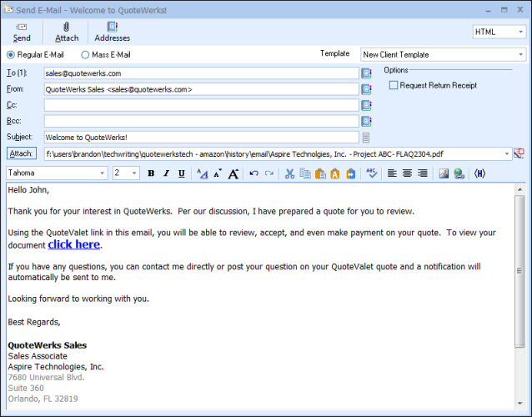This screenshot has height=417, width=532.
Task: Select the Regular E-Mail radio option
Action: click(x=11, y=55)
